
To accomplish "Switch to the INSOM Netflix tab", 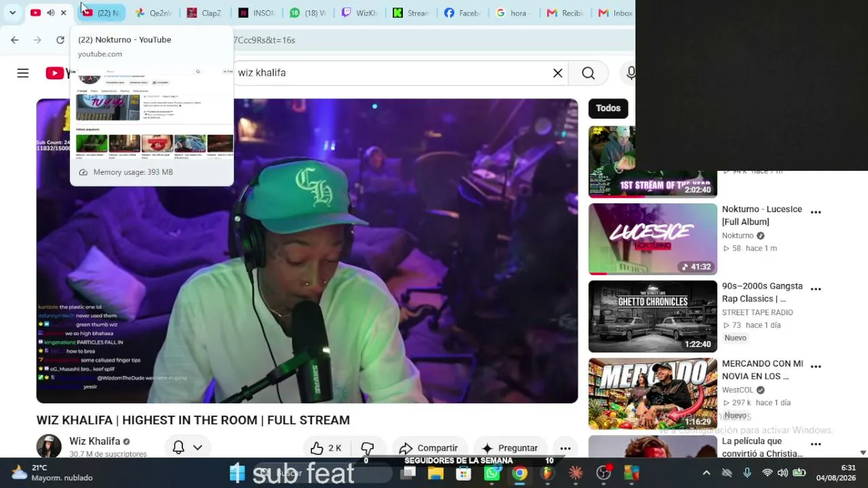I will (256, 13).
